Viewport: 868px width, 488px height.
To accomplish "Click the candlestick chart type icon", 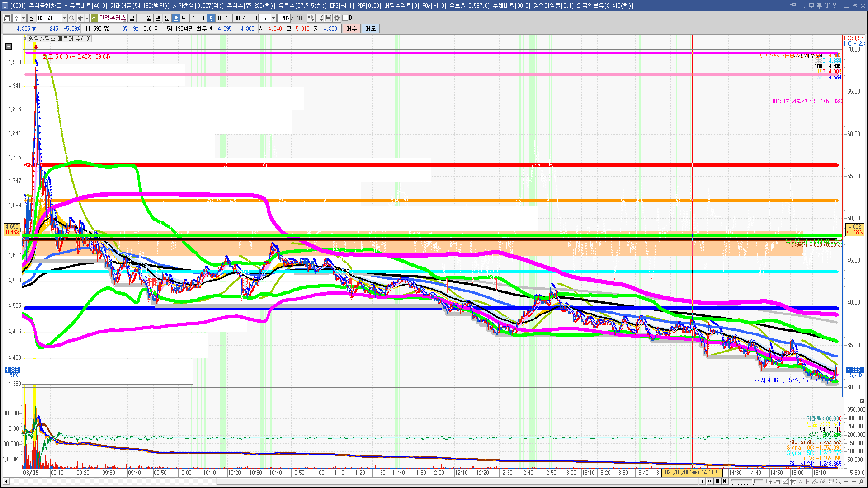I will (311, 18).
